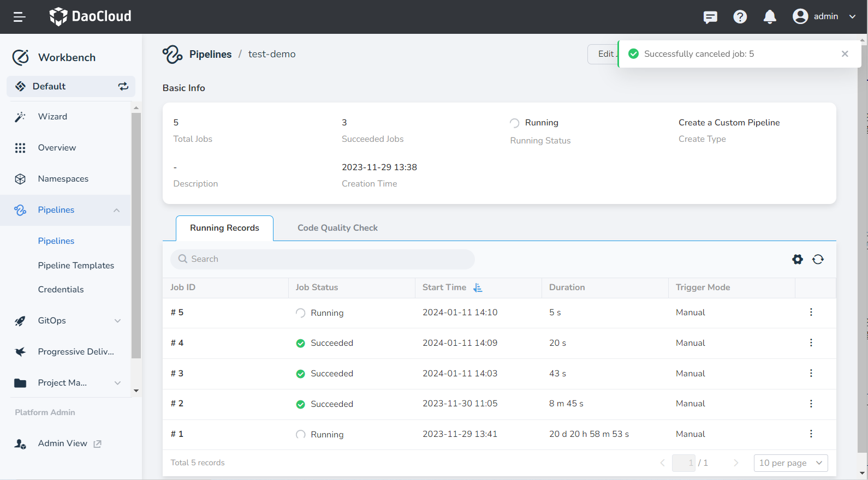Select Pipeline Templates in sidebar

click(x=76, y=266)
